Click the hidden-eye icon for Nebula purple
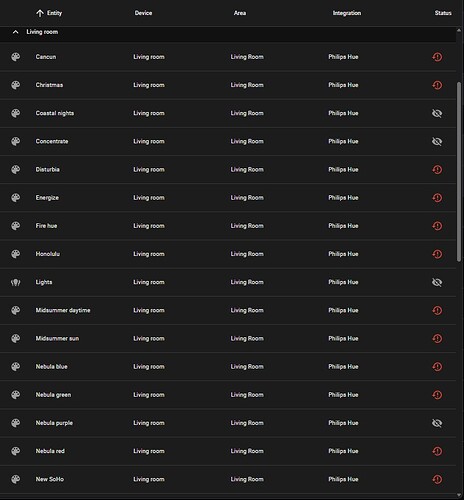The image size is (464, 500). point(437,423)
